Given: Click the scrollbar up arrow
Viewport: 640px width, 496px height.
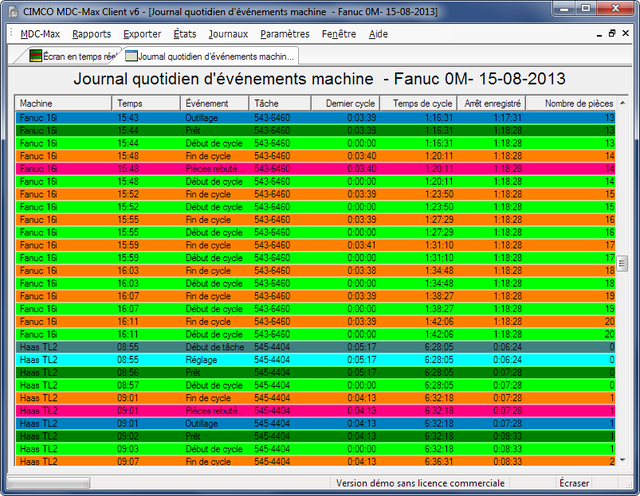Looking at the screenshot, I should (622, 103).
